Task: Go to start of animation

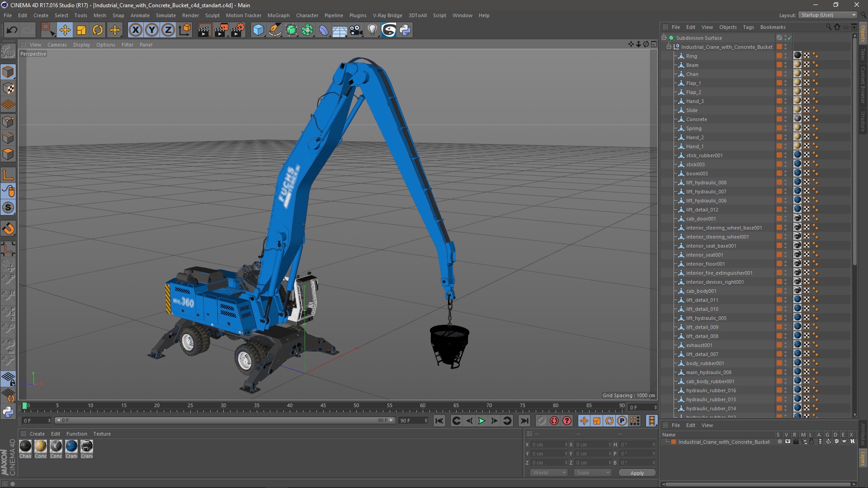Action: 439,421
